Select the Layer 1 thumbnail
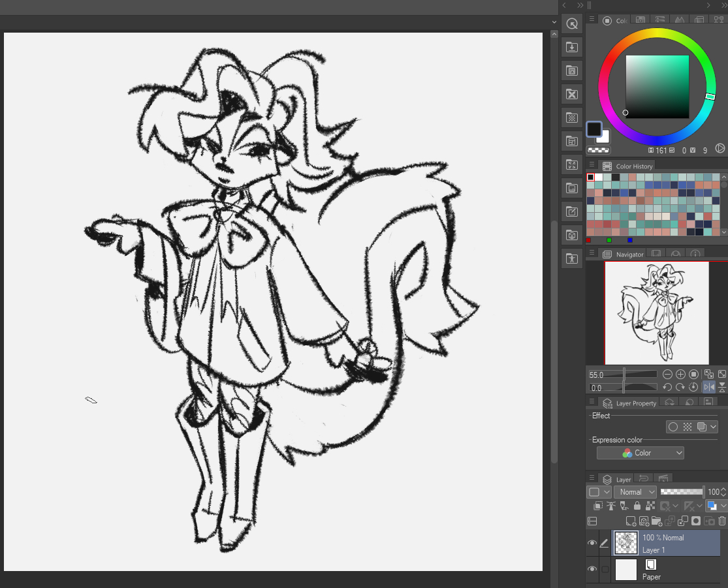Screen dimensions: 728x588 click(x=626, y=543)
